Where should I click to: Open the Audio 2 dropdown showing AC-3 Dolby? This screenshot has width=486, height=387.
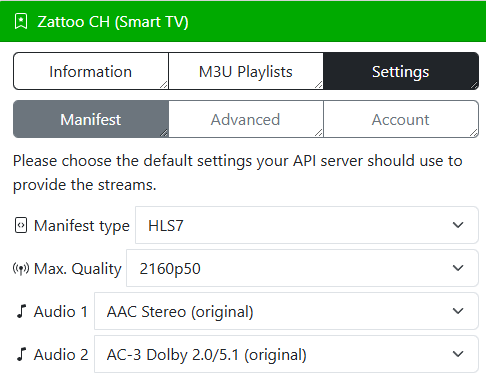(x=286, y=354)
